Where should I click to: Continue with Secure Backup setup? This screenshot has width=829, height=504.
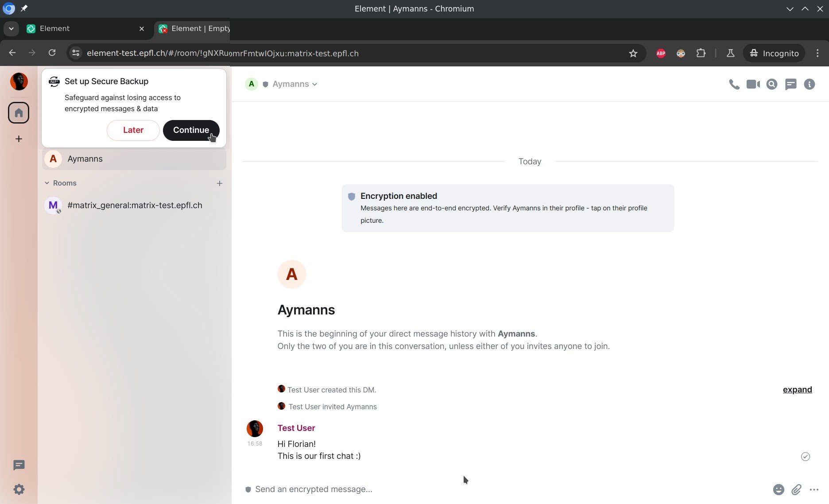pyautogui.click(x=191, y=130)
